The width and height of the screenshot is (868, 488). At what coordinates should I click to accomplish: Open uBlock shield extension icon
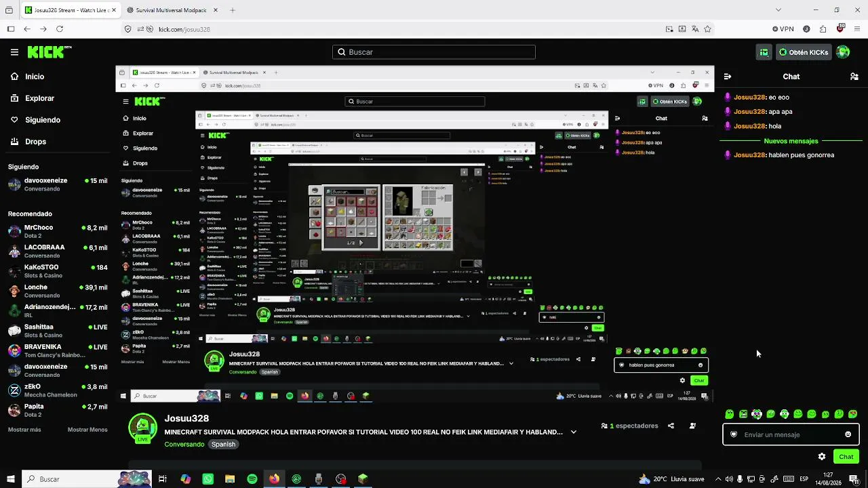coord(841,29)
